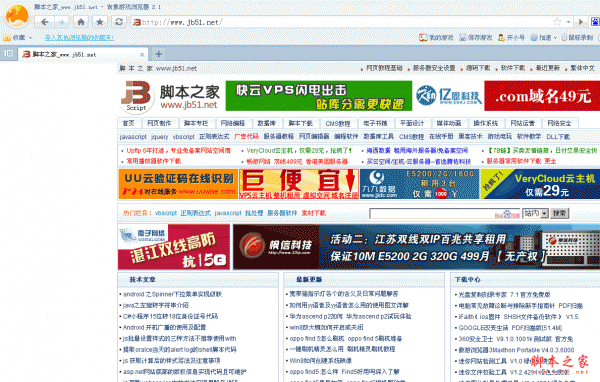Focus the site search input field
Viewport: 600px width, 382px height.
point(445,214)
